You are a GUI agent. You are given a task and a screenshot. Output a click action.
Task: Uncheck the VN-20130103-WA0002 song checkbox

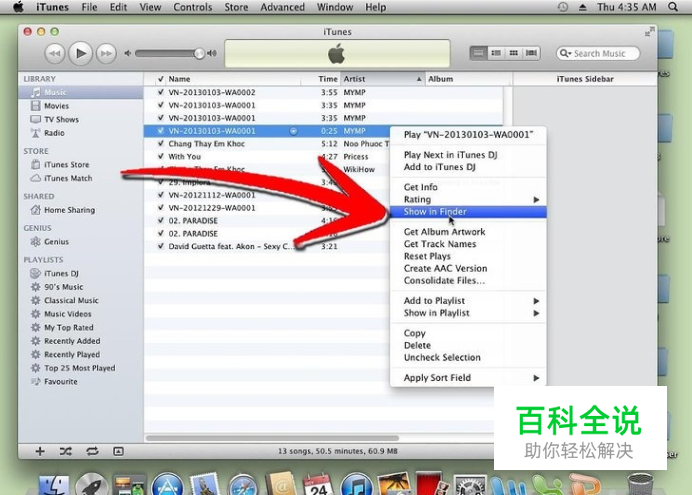(x=161, y=92)
